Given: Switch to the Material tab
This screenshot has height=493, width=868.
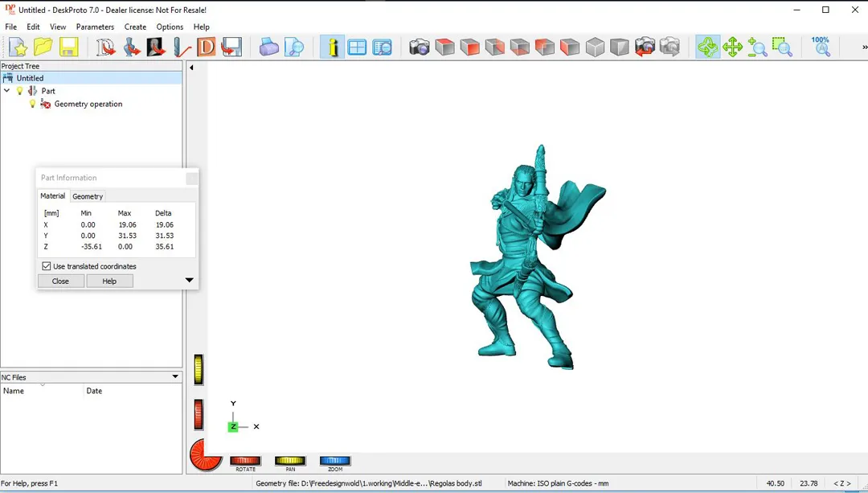Looking at the screenshot, I should point(52,196).
